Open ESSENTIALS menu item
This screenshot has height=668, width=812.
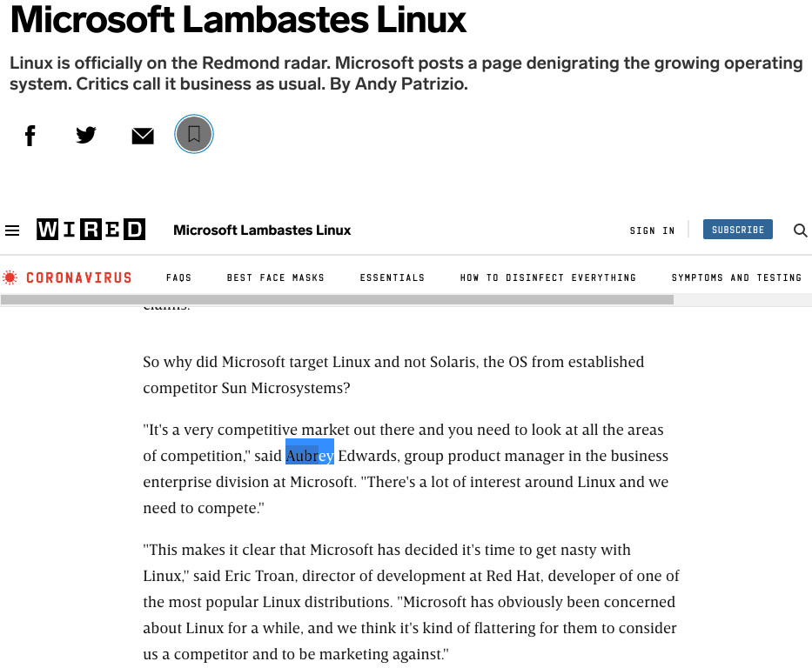click(x=392, y=277)
